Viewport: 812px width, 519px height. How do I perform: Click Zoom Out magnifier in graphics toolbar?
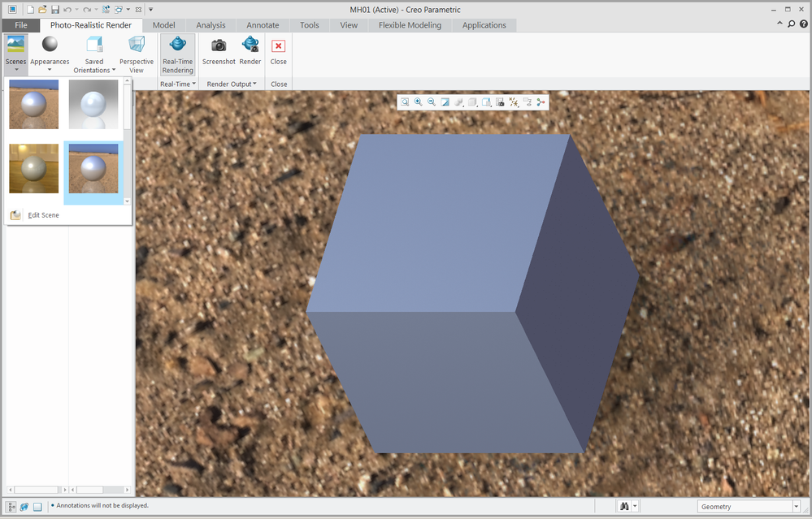pyautogui.click(x=432, y=102)
